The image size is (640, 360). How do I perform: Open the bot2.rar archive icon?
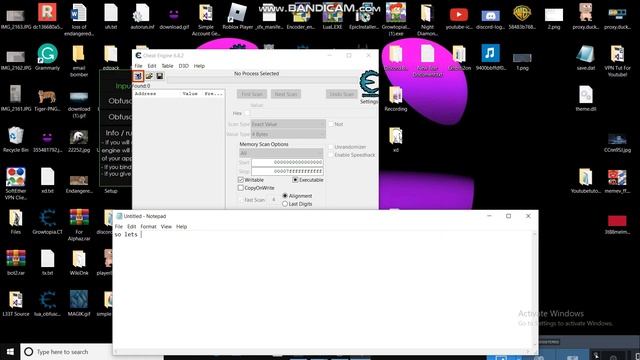click(16, 262)
